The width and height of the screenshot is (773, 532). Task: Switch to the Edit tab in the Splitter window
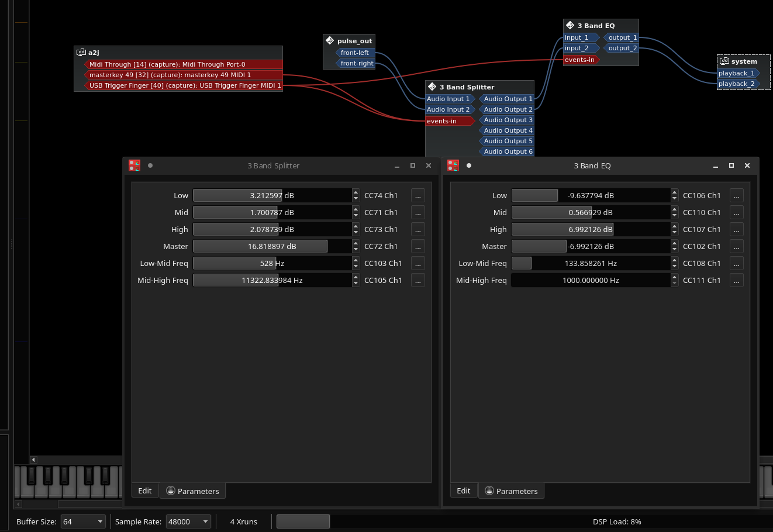click(x=145, y=490)
